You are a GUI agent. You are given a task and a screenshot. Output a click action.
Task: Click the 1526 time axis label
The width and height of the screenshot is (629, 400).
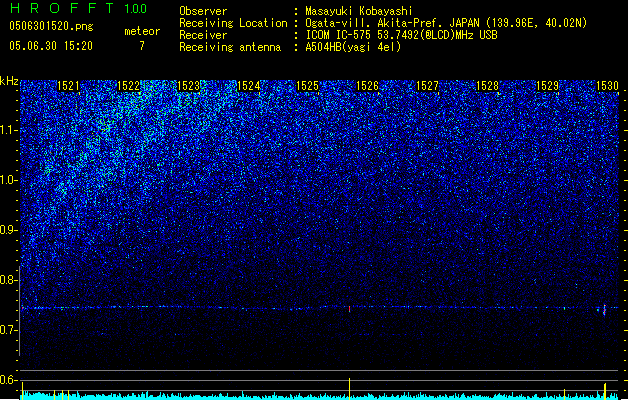pyautogui.click(x=367, y=86)
